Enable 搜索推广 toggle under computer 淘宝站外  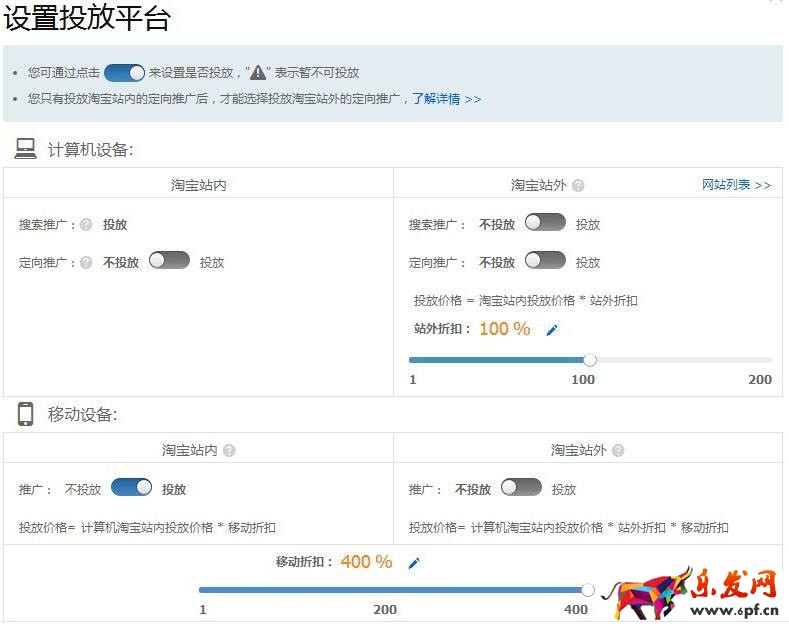click(x=545, y=223)
